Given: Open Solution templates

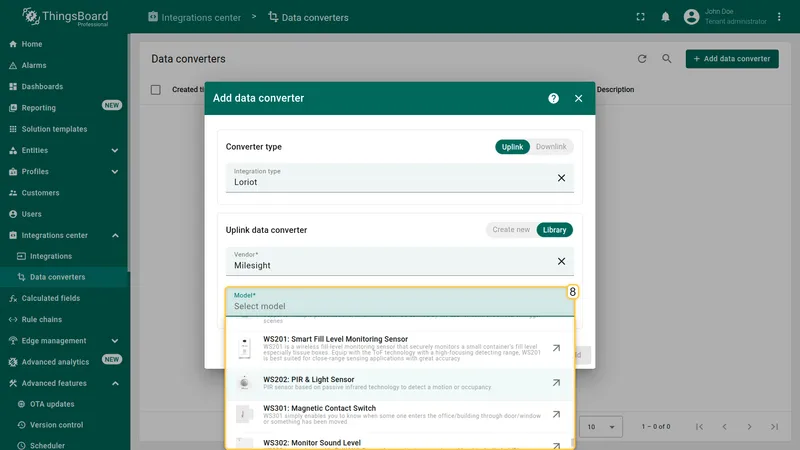Looking at the screenshot, I should (64, 129).
